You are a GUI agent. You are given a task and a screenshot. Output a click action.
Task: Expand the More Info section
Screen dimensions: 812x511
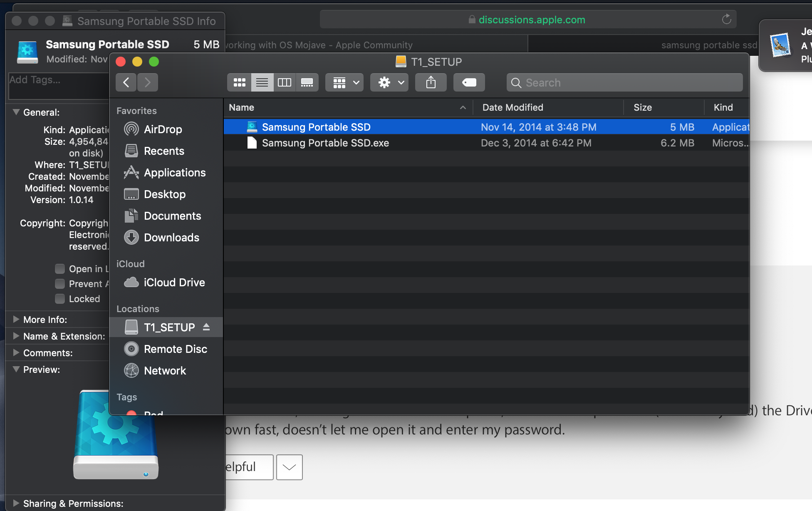(16, 319)
